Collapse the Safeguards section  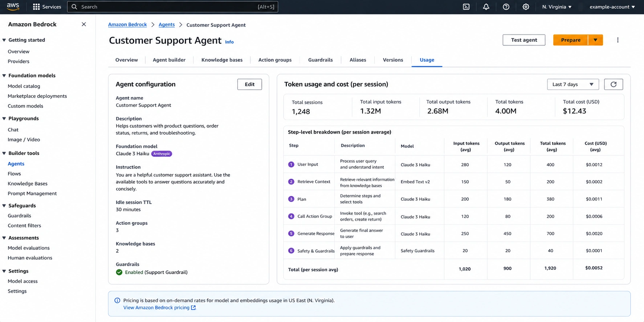(4, 205)
